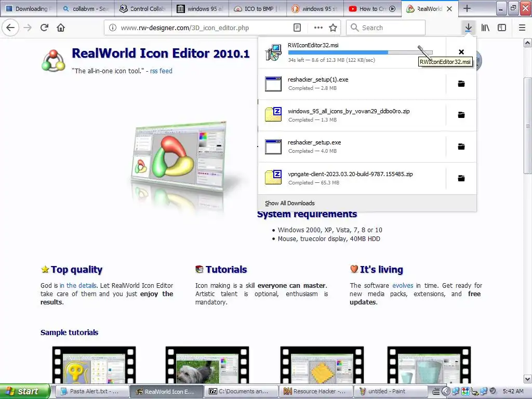The image size is (532, 399).
Task: Click the 'evolves' link
Action: coord(403,286)
